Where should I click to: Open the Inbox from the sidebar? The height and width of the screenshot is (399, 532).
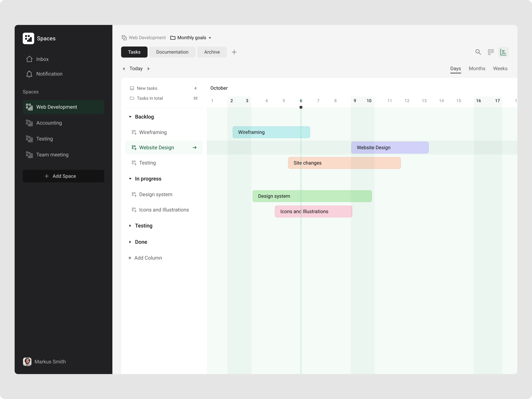(42, 59)
